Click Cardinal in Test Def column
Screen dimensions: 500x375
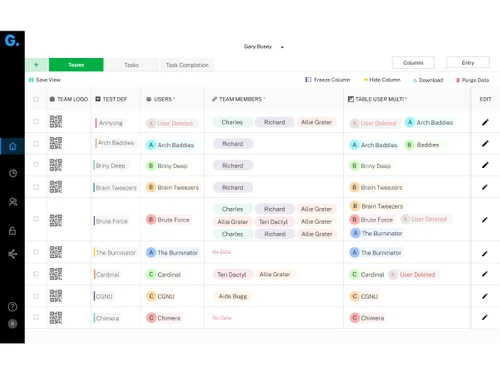point(107,275)
